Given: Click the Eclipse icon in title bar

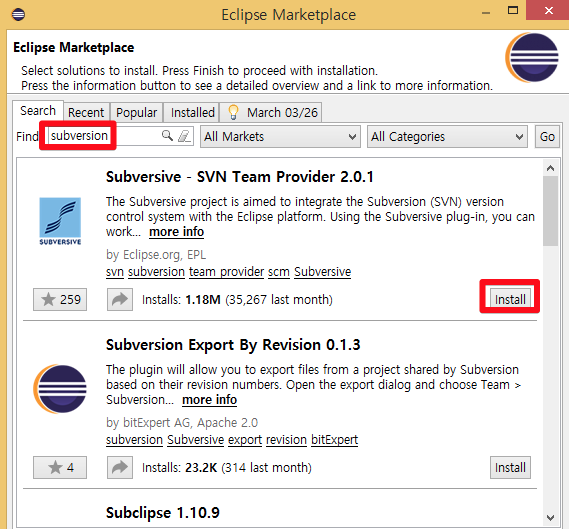Looking at the screenshot, I should pyautogui.click(x=18, y=15).
